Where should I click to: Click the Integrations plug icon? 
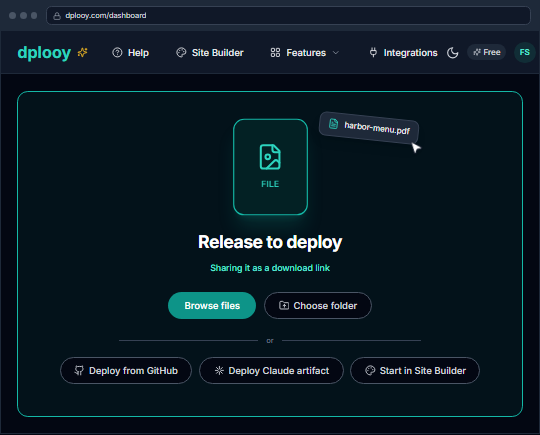click(x=373, y=52)
